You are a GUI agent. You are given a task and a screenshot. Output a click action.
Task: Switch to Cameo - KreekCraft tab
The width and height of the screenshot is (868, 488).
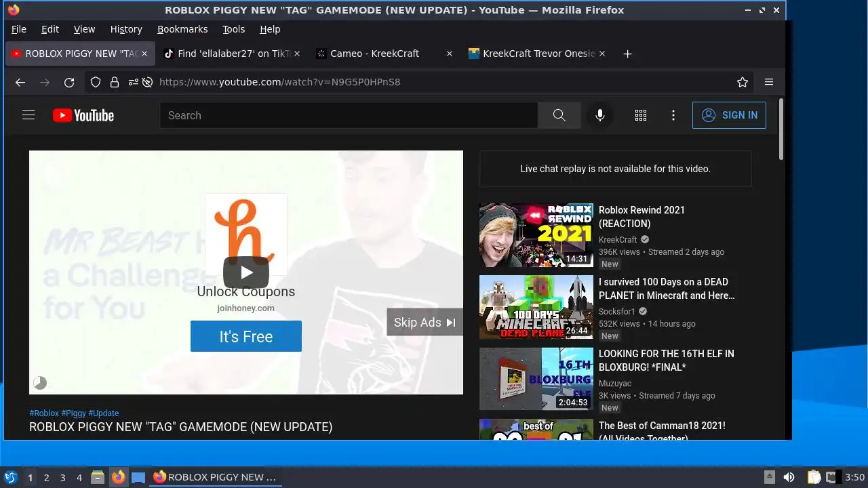point(384,54)
